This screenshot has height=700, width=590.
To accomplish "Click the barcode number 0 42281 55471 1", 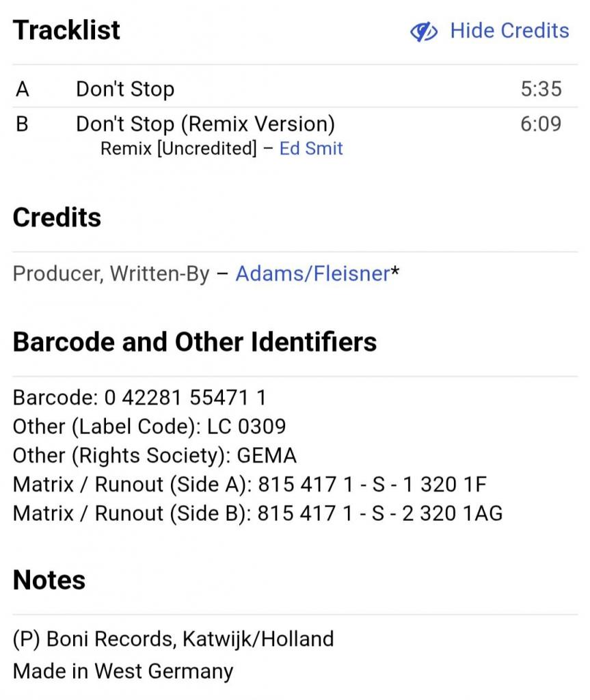I will click(185, 397).
